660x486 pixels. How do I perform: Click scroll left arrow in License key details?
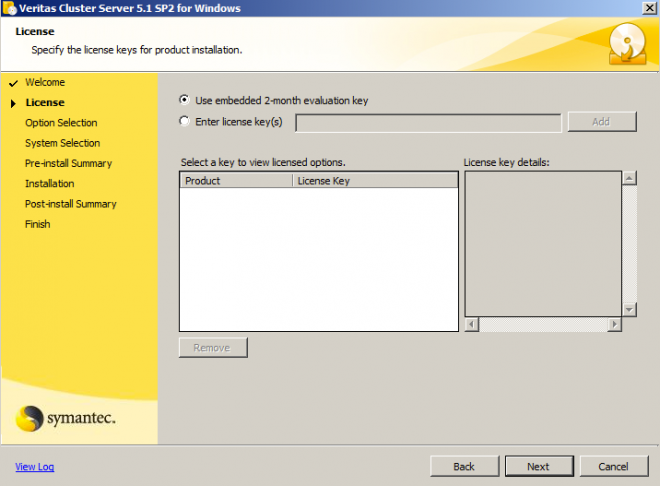(x=472, y=324)
